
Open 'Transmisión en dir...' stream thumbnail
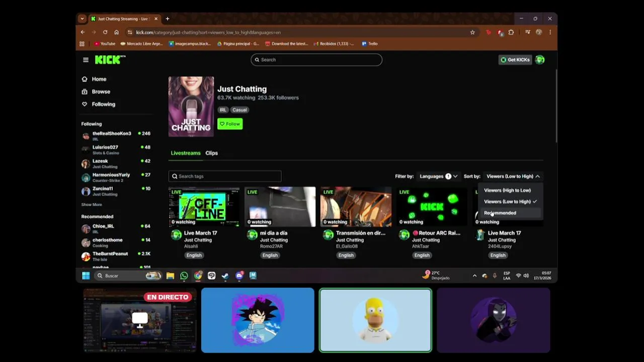pos(356,207)
